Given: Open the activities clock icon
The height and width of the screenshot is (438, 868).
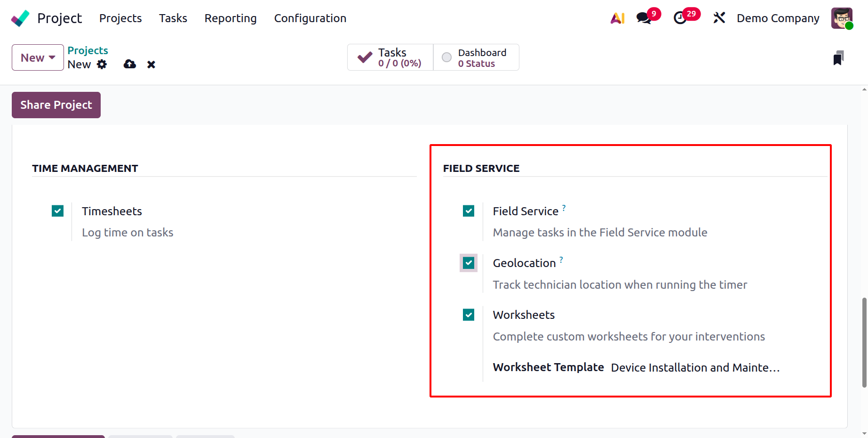Looking at the screenshot, I should tap(680, 18).
